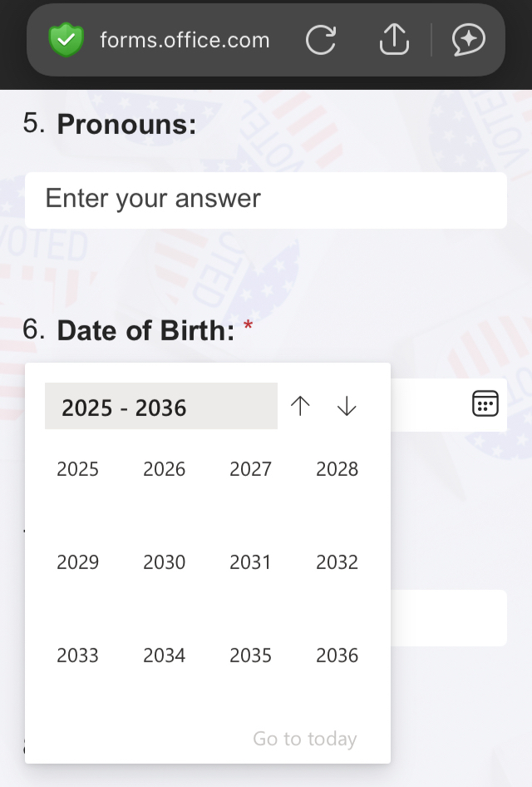Choose year 2035
This screenshot has height=787, width=532.
click(250, 656)
